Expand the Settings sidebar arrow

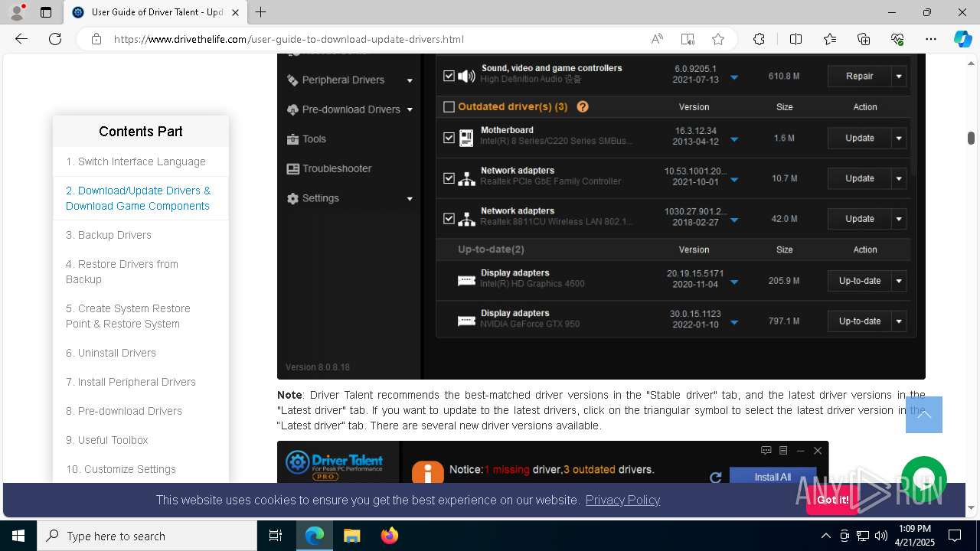click(x=410, y=199)
